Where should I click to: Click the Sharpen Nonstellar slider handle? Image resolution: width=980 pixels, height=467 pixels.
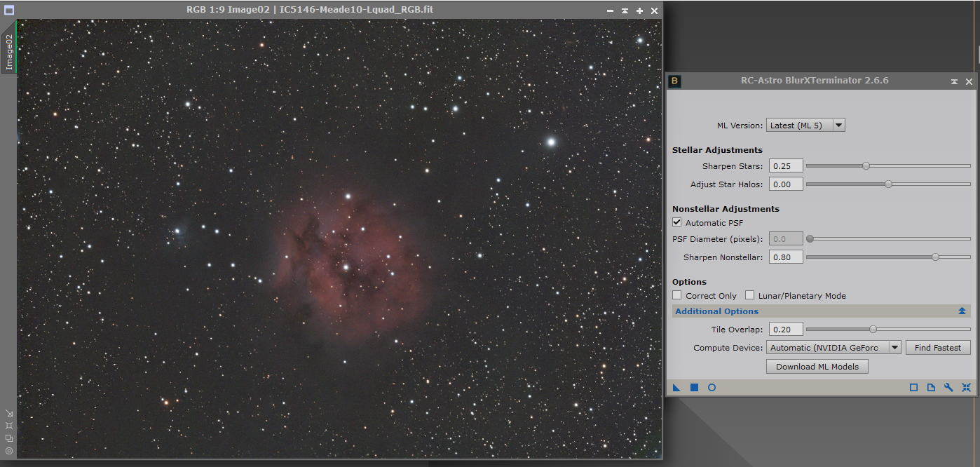935,257
